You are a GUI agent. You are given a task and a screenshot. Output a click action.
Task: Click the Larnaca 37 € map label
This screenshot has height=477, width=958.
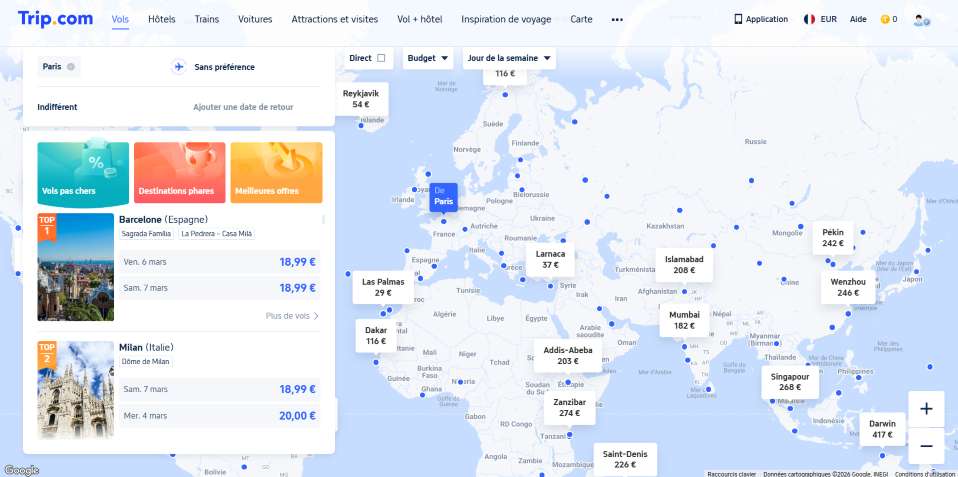tap(550, 260)
